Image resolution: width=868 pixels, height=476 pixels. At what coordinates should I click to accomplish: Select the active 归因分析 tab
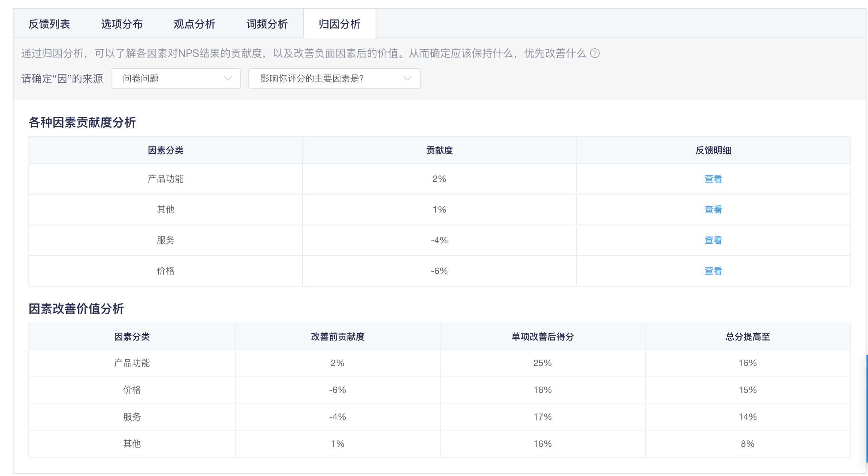pyautogui.click(x=340, y=24)
